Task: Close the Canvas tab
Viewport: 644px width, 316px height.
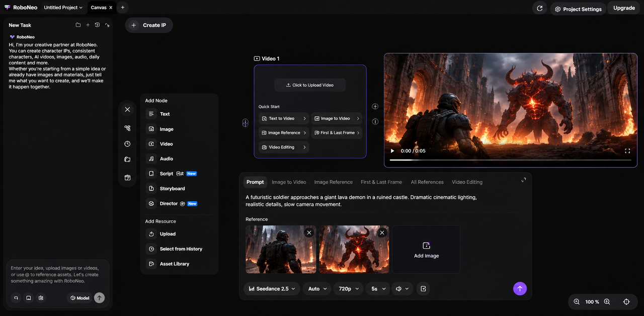Action: point(111,8)
